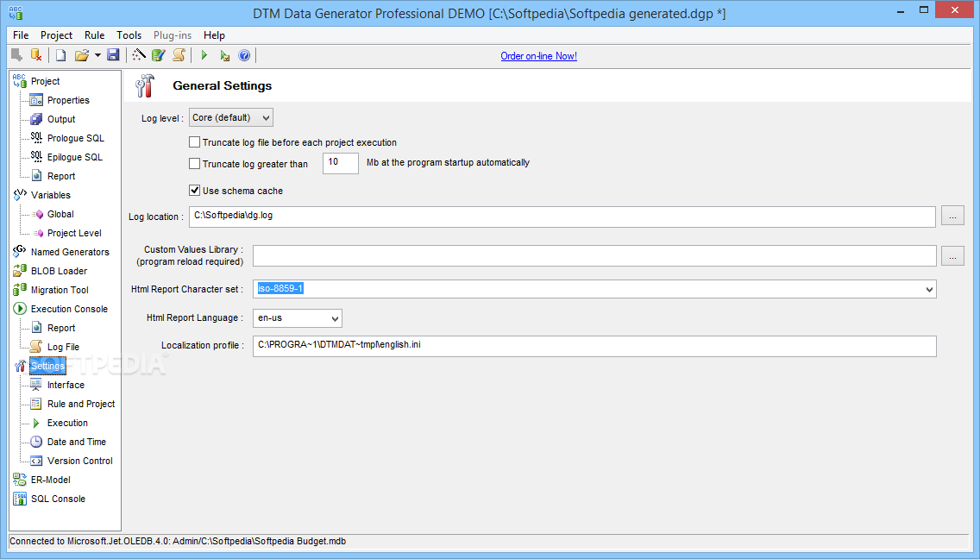Open the Rule menu

coord(94,35)
